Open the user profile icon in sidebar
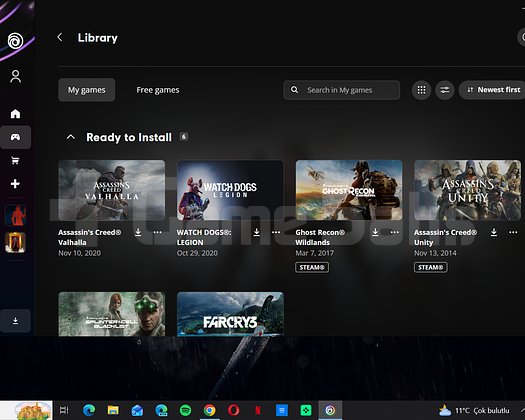The width and height of the screenshot is (525, 420). coord(15,76)
